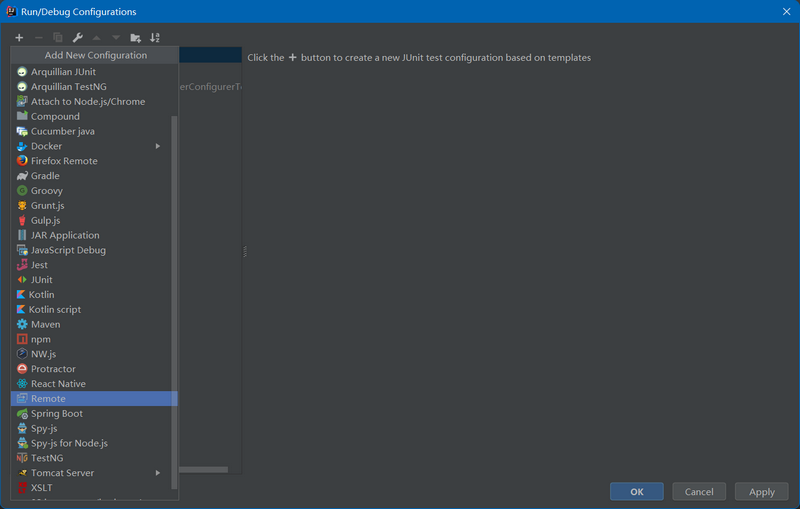Screen dimensions: 800x509
Task: Select the highlighted Remote configuration
Action: pyautogui.click(x=94, y=398)
